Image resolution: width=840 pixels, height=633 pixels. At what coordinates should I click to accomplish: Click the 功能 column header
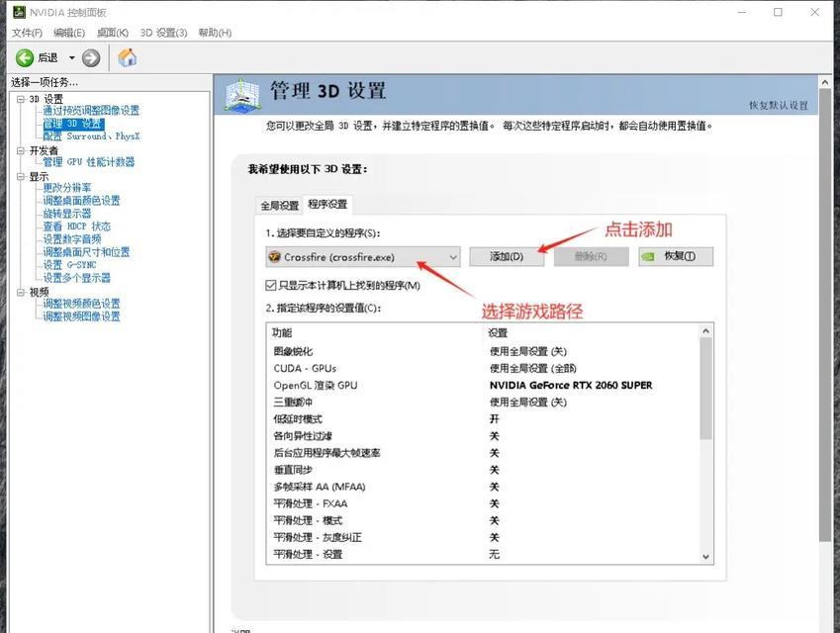282,332
